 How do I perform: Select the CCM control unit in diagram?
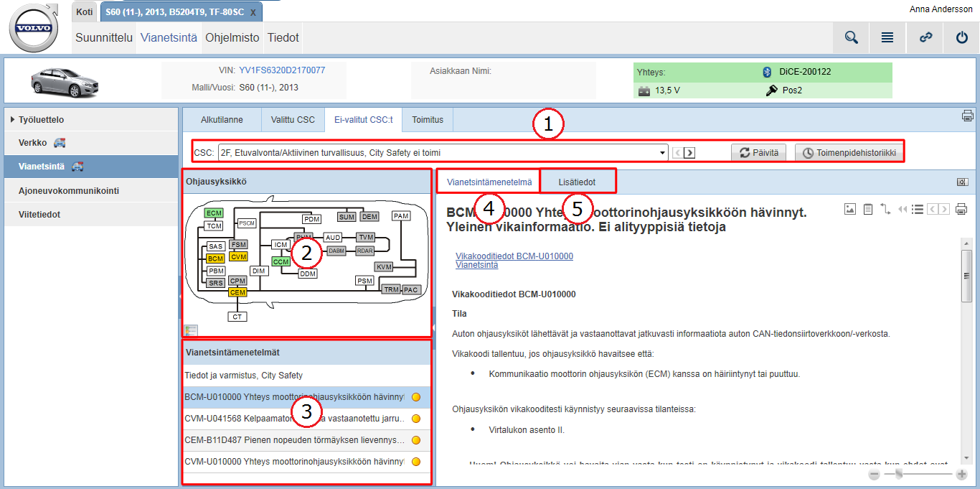click(x=281, y=262)
